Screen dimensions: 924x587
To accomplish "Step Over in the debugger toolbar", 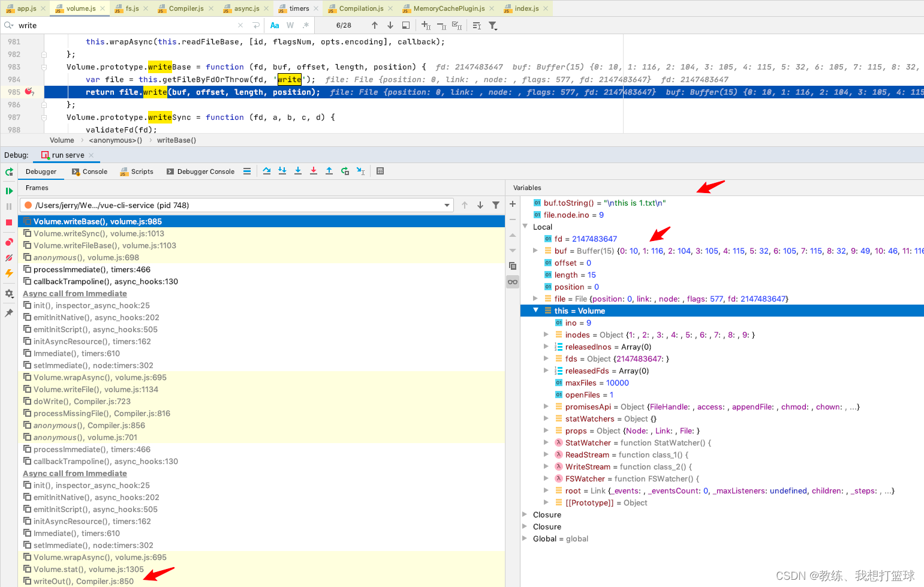I will click(267, 171).
